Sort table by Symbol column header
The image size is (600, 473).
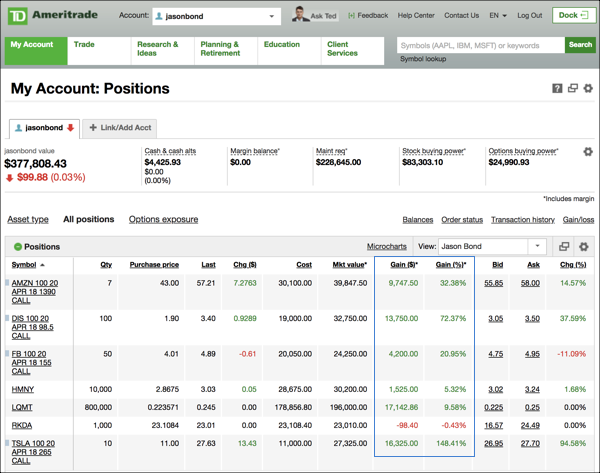24,265
